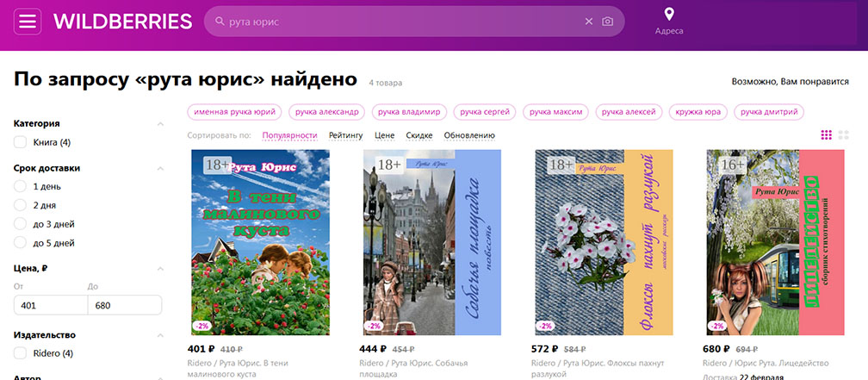The image size is (868, 380).
Task: Sort by Популярности
Action: 290,135
